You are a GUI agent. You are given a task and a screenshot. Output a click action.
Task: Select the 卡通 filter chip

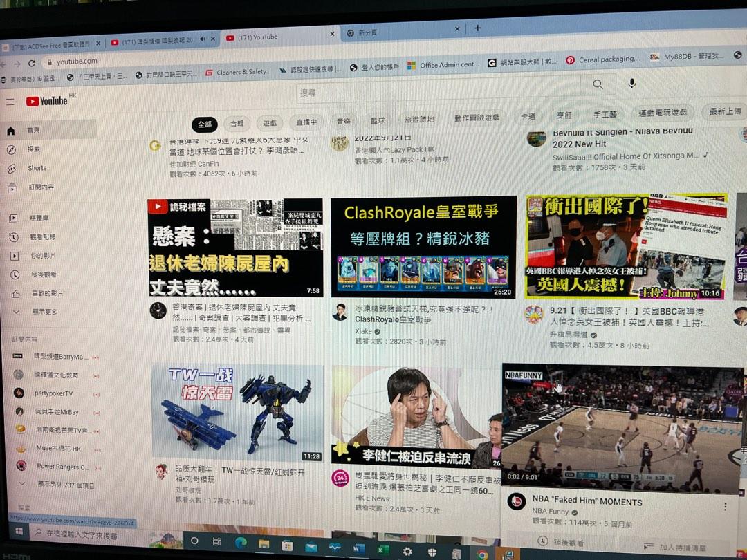point(528,115)
